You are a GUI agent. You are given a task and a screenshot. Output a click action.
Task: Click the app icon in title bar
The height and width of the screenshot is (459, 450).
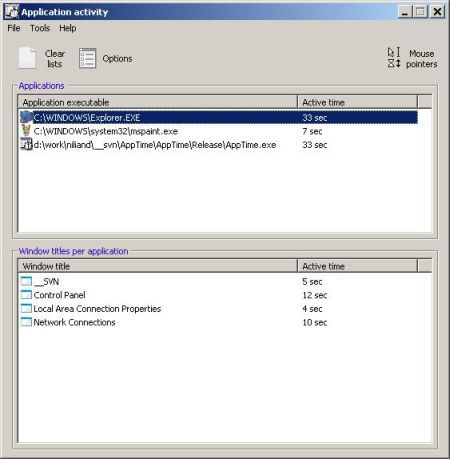[12, 12]
